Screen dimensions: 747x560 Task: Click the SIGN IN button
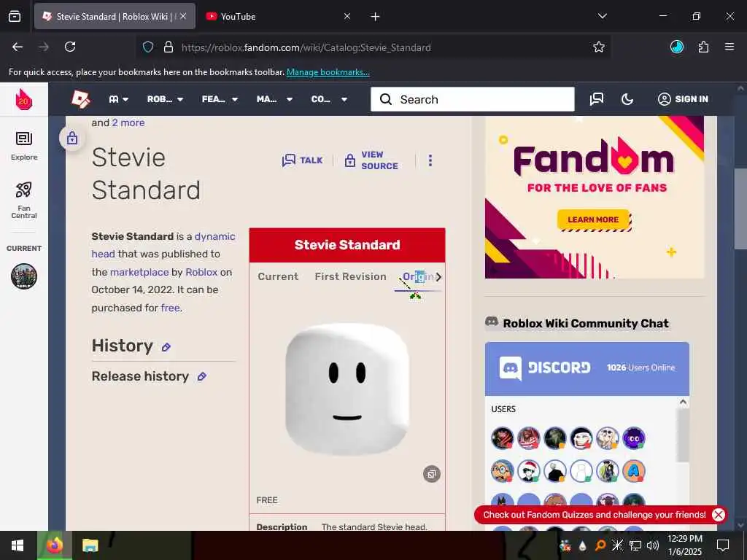click(683, 99)
